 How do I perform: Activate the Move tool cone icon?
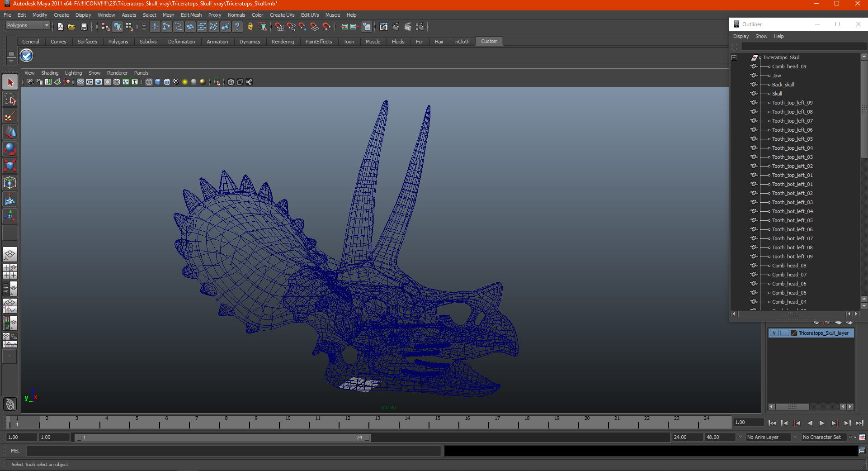[10, 132]
